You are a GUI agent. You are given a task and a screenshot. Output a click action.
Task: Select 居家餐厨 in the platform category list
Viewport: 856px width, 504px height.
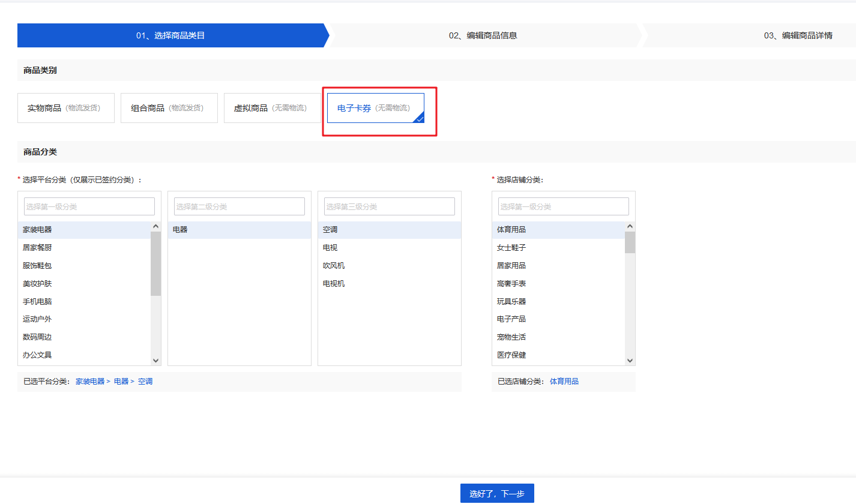click(x=84, y=248)
